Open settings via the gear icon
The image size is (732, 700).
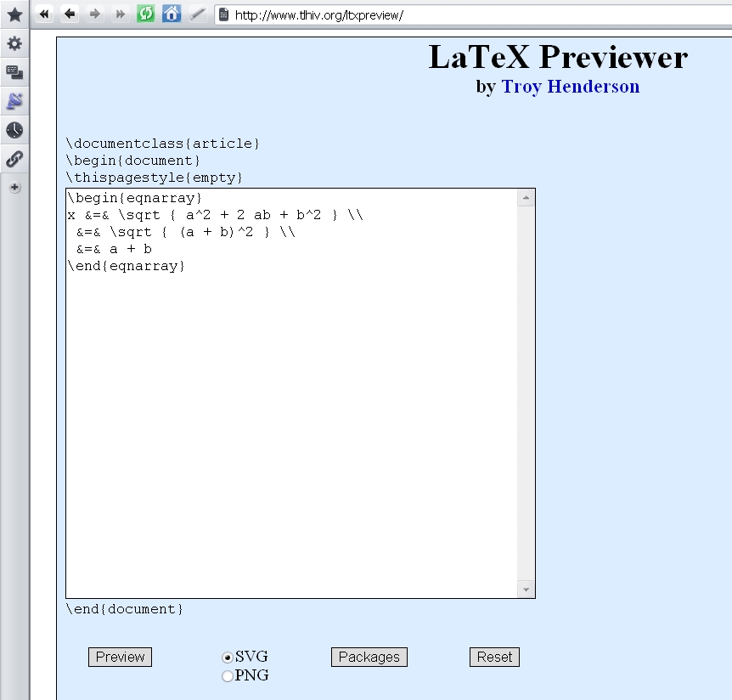point(14,42)
